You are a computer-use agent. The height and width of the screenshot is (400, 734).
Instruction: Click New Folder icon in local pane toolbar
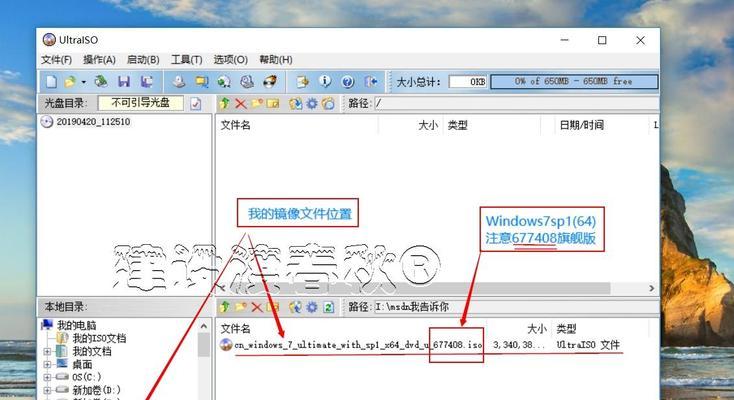click(x=241, y=307)
